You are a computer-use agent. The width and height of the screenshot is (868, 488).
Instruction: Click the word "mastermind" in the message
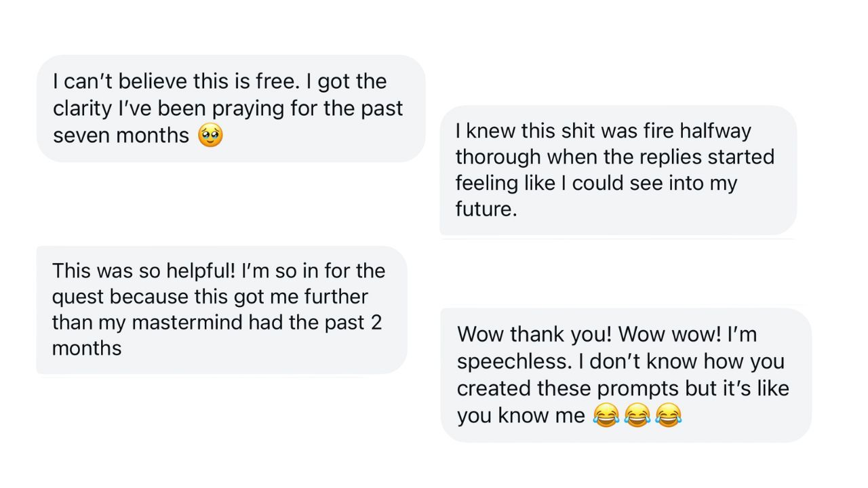pos(186,322)
